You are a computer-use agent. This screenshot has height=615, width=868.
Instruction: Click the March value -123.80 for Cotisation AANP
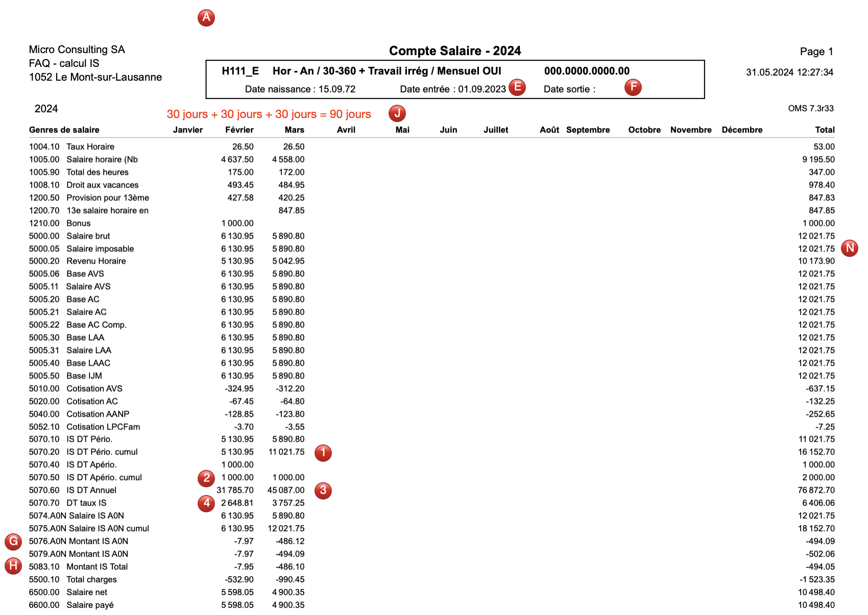point(290,414)
